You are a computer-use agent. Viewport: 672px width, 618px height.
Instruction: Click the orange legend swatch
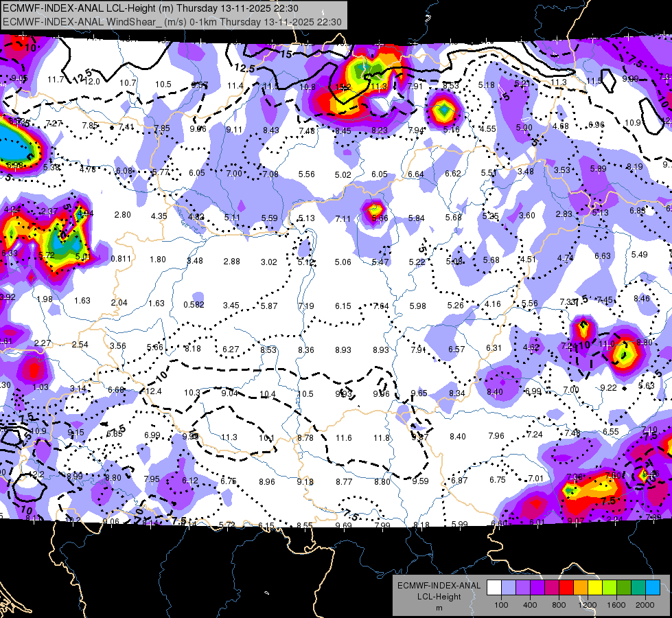(x=580, y=588)
